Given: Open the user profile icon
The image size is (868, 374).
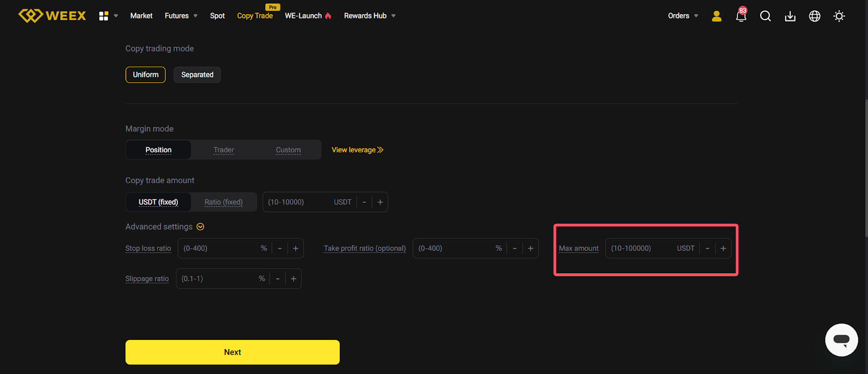Looking at the screenshot, I should pyautogui.click(x=717, y=16).
